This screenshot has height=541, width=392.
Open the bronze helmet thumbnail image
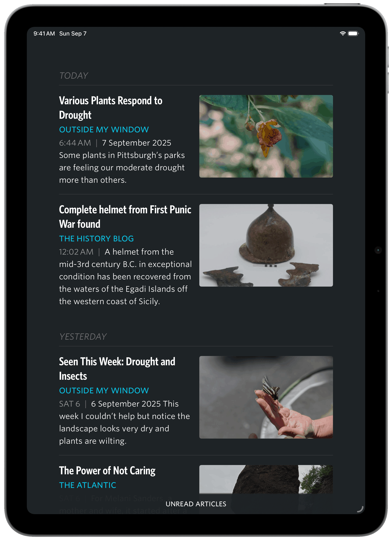266,245
